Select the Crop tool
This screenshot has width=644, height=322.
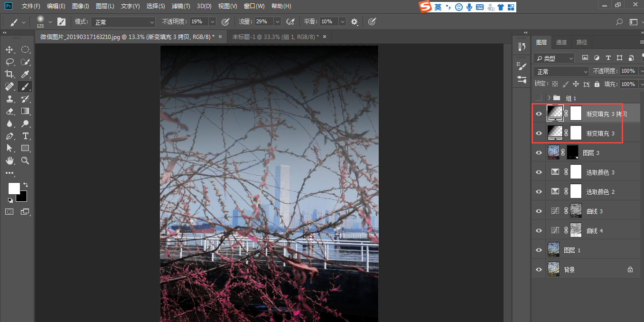(9, 74)
